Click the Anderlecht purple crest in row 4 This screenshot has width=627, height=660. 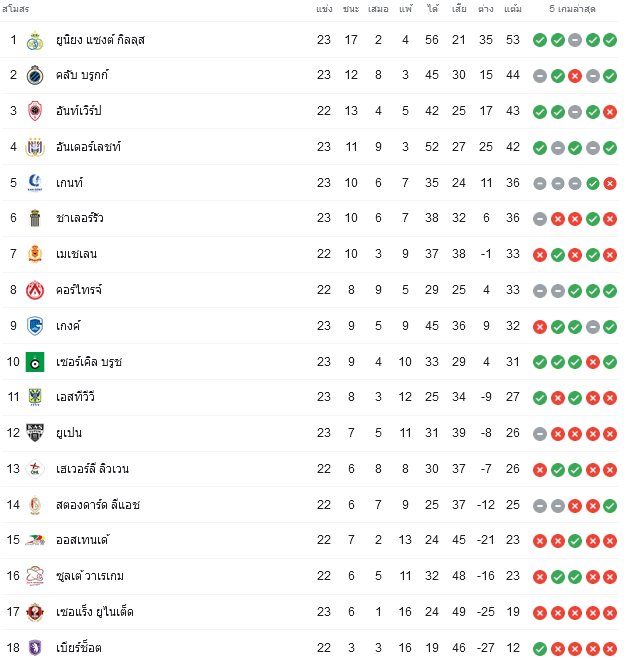click(35, 147)
